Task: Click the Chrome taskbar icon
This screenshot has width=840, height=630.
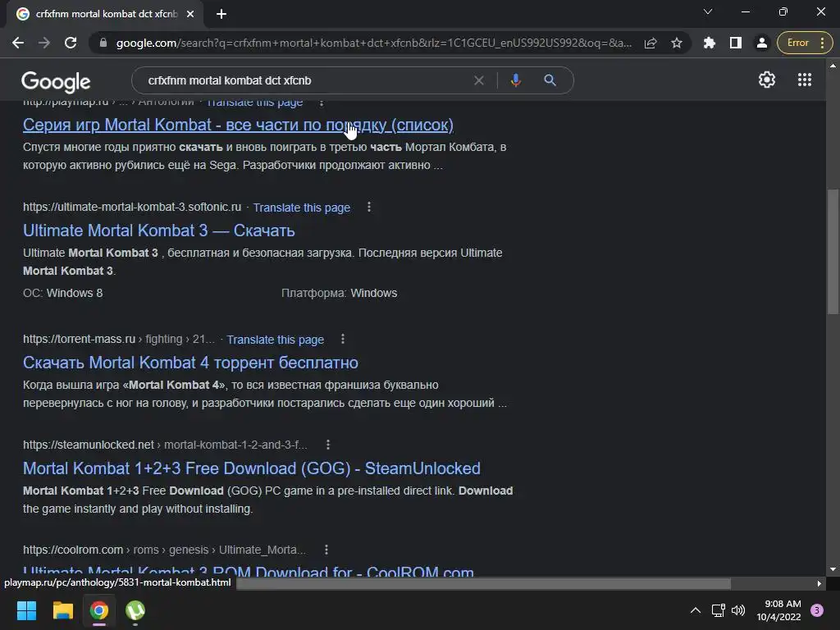Action: 99,610
